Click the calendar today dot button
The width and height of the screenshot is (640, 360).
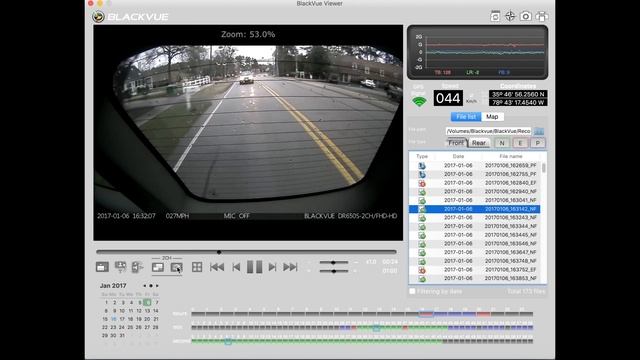point(151,286)
